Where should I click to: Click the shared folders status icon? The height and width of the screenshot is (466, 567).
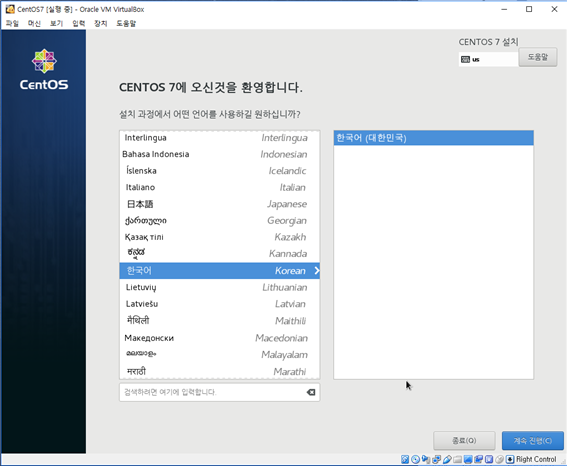coord(457,459)
